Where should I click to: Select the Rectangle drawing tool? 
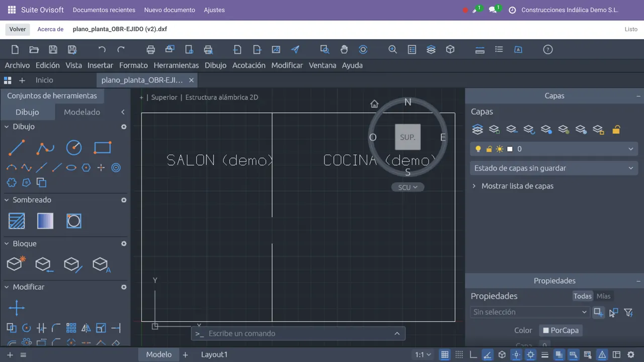click(103, 148)
